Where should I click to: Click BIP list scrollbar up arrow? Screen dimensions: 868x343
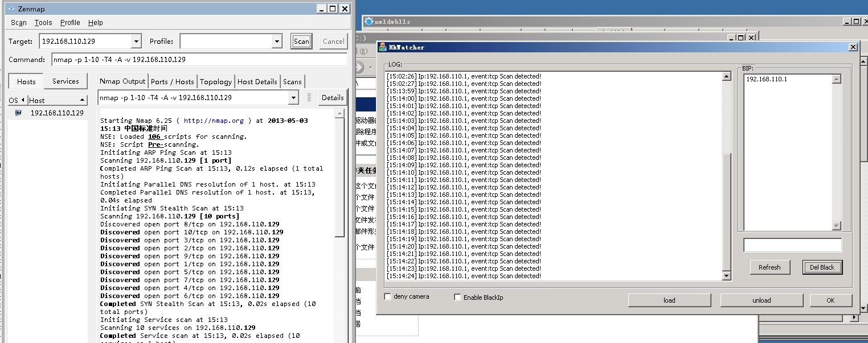(836, 79)
